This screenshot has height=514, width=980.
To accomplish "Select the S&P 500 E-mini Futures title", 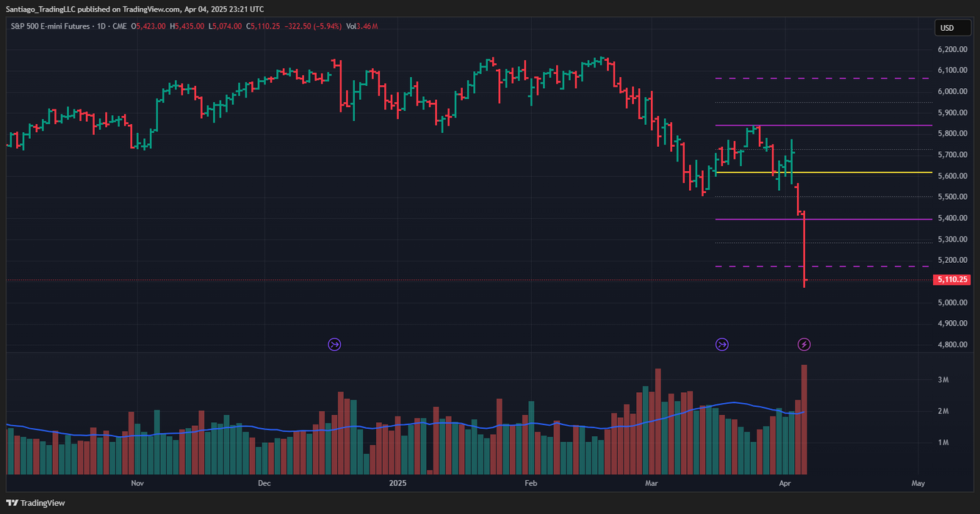I will tap(51, 24).
